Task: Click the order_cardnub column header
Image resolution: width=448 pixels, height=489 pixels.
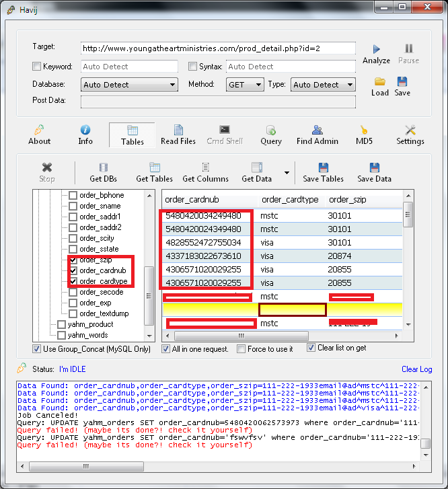Action: tap(211, 200)
